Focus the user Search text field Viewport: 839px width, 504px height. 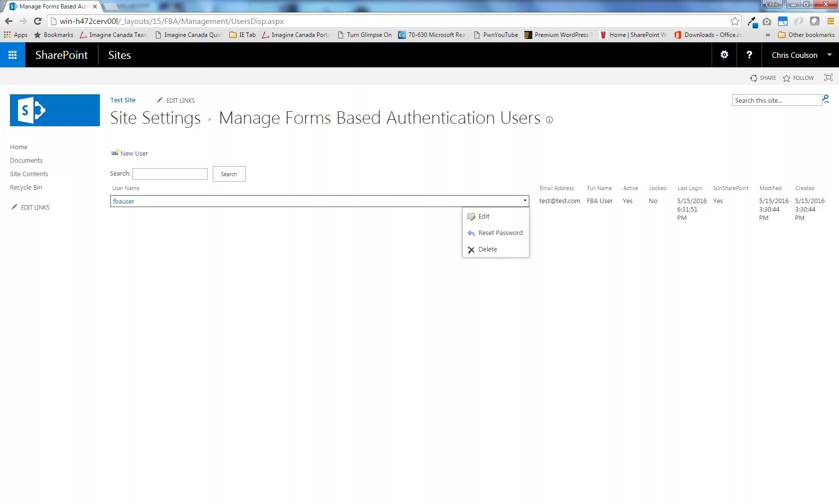click(170, 174)
